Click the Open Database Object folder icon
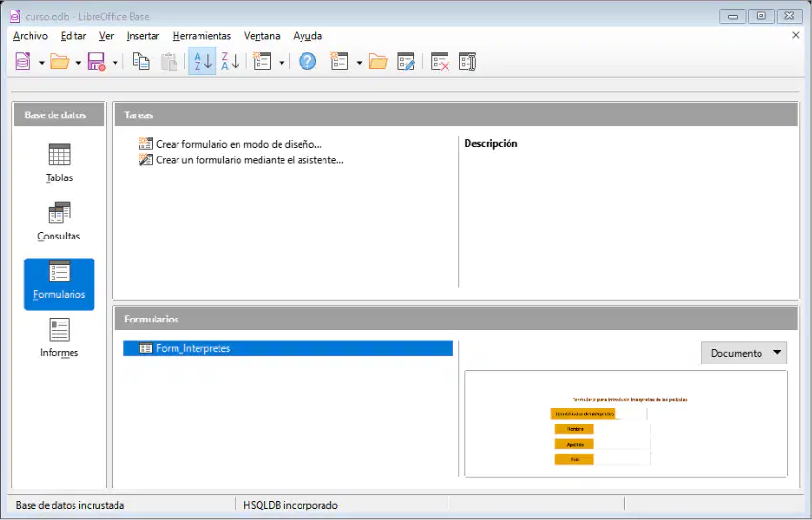The width and height of the screenshot is (812, 520). click(x=379, y=62)
